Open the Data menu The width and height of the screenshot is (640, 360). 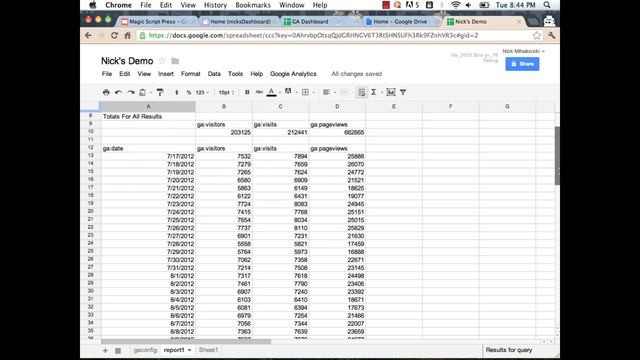tap(214, 74)
